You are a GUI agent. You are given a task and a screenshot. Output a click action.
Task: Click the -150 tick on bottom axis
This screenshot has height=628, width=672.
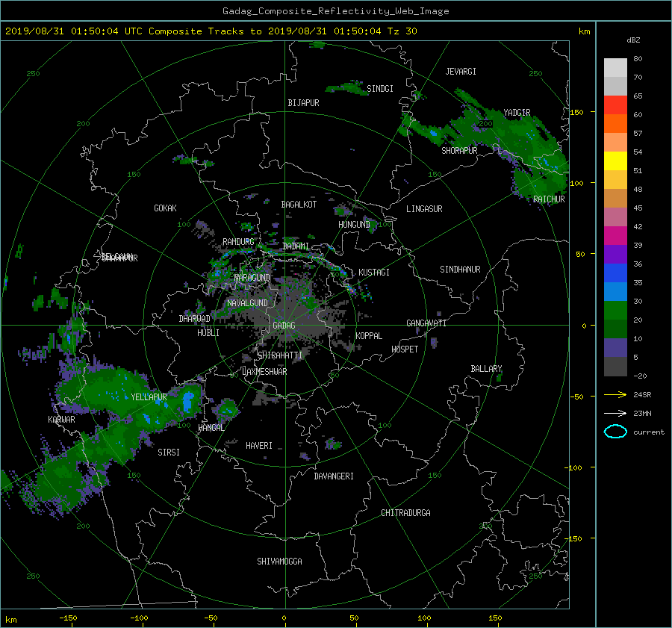tap(68, 618)
